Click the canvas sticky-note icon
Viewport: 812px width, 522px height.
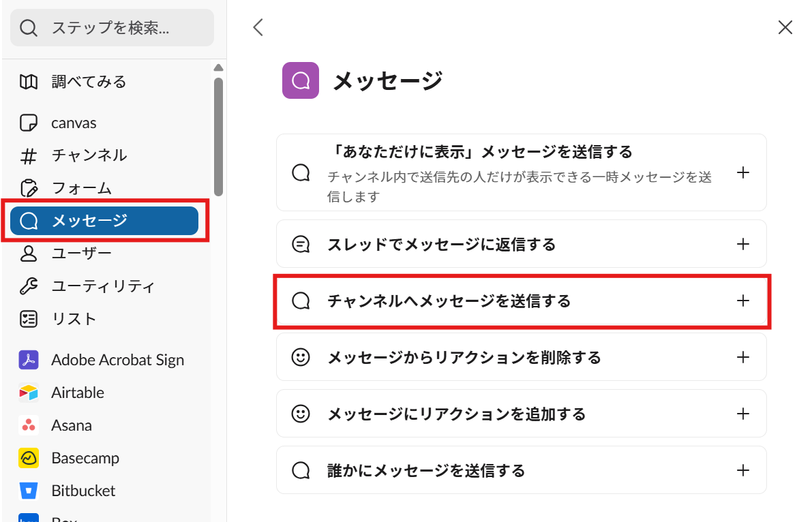click(x=29, y=123)
